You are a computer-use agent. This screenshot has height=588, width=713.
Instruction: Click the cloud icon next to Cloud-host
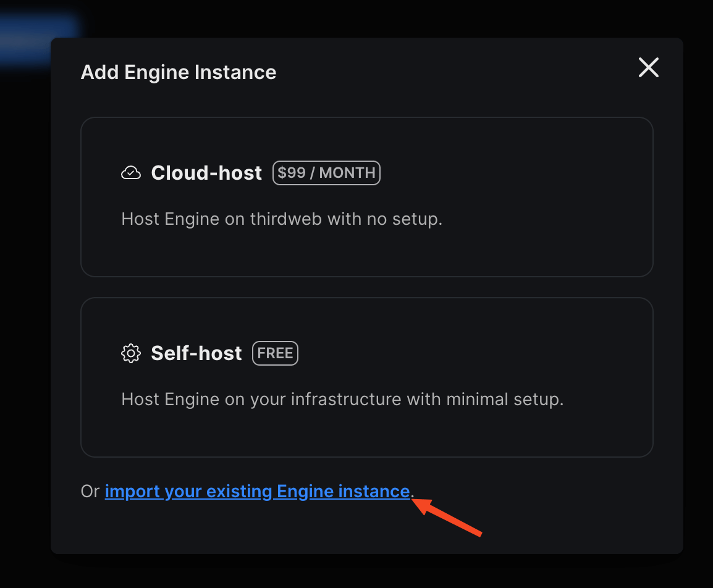(x=130, y=172)
